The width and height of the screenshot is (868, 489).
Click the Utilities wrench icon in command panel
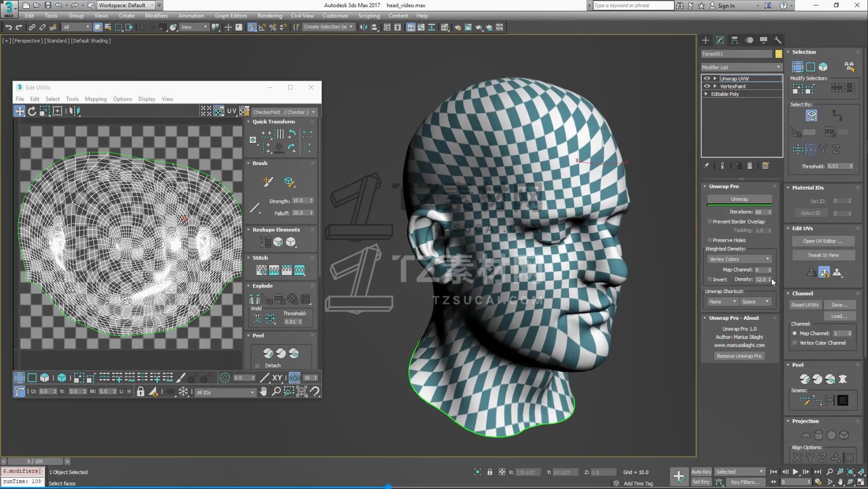tap(778, 40)
